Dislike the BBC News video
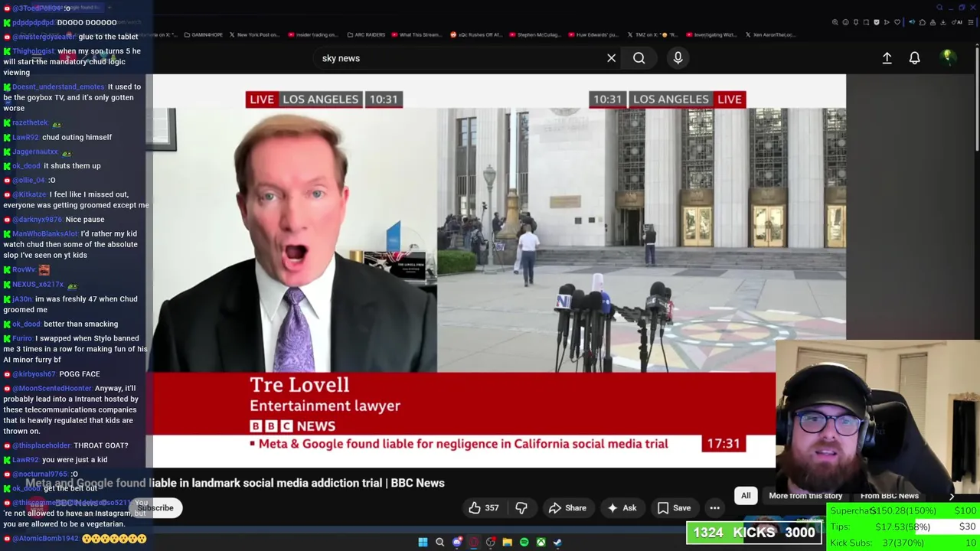The height and width of the screenshot is (551, 980). (x=521, y=507)
